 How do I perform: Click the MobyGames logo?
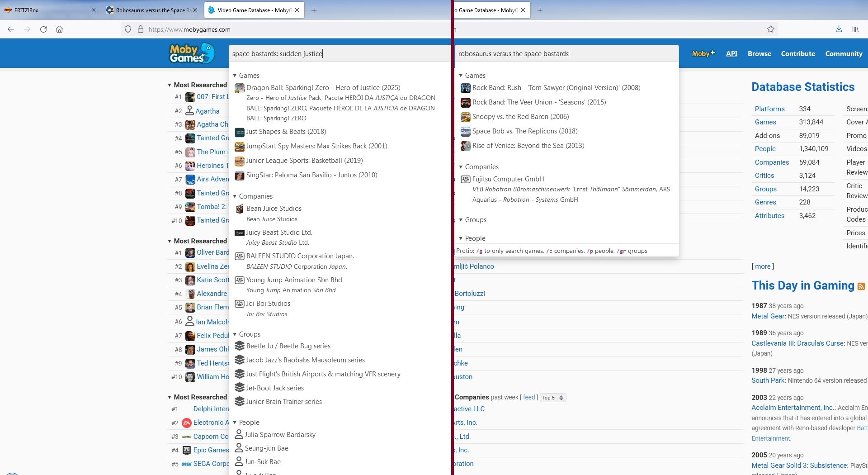tap(192, 53)
